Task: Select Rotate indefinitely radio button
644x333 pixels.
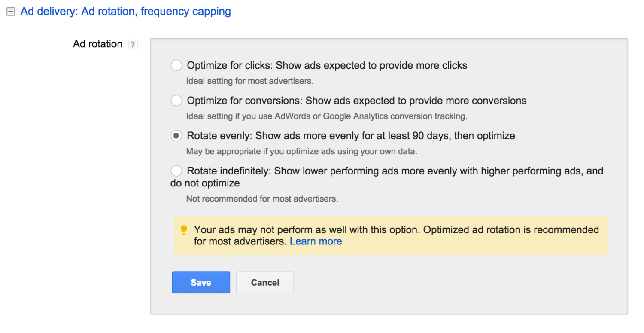Action: [x=176, y=171]
